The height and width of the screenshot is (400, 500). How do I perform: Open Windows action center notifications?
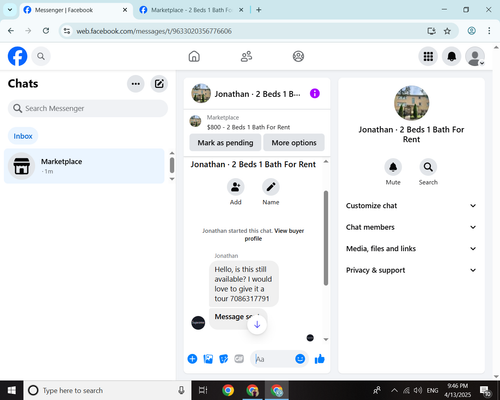(x=485, y=390)
